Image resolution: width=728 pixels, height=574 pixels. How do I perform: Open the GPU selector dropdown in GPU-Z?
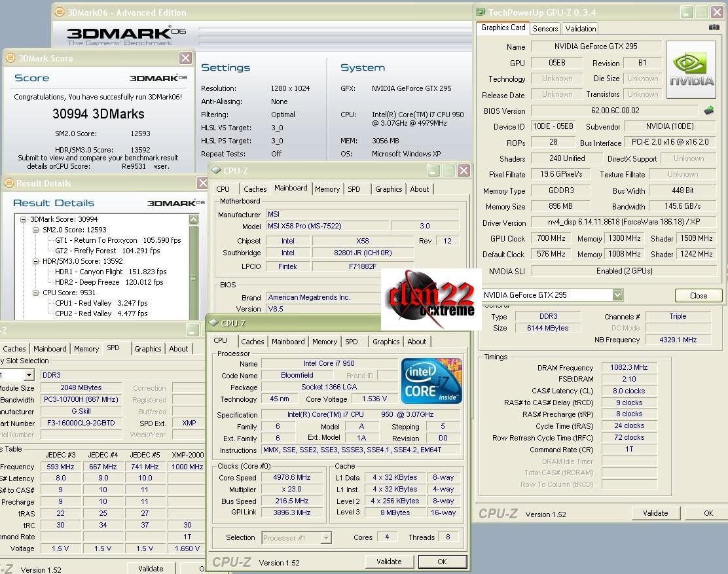tap(617, 295)
